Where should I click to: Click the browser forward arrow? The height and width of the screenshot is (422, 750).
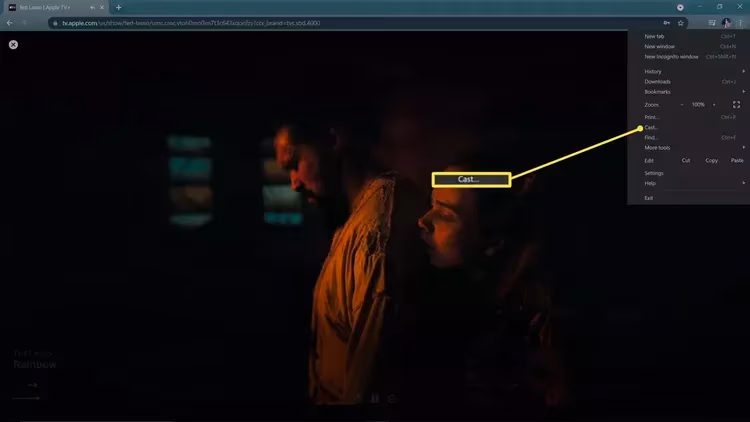point(24,23)
